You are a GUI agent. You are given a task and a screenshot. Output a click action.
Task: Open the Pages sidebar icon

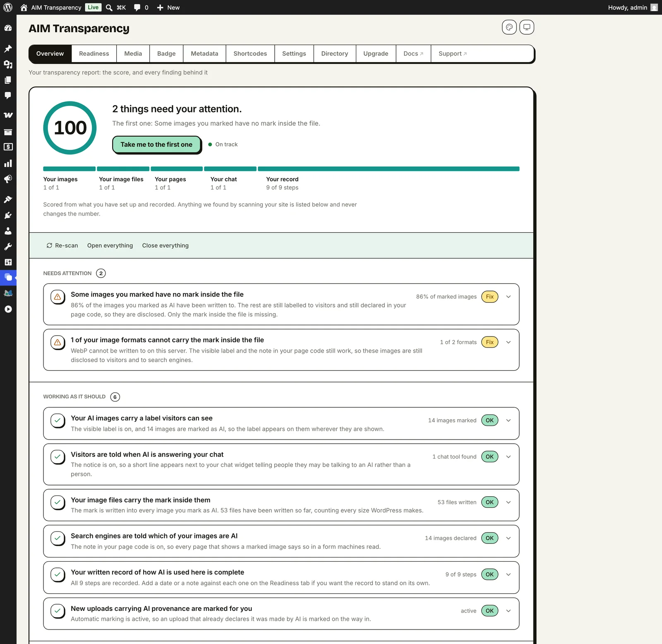(8, 80)
